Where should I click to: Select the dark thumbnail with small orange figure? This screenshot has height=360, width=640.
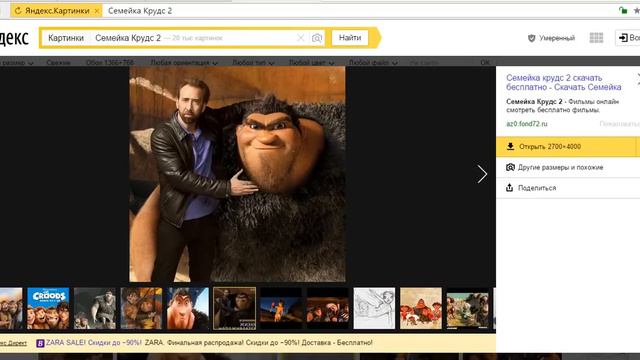click(281, 308)
